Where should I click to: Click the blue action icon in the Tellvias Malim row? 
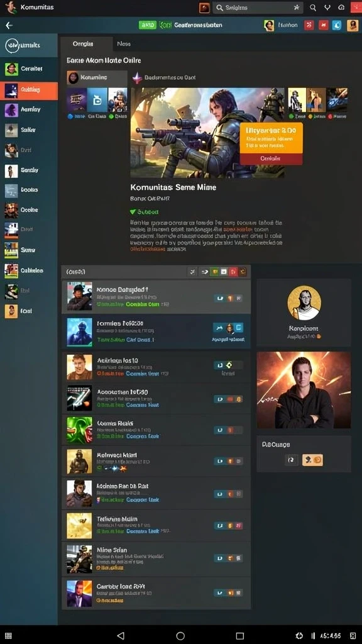click(x=219, y=525)
